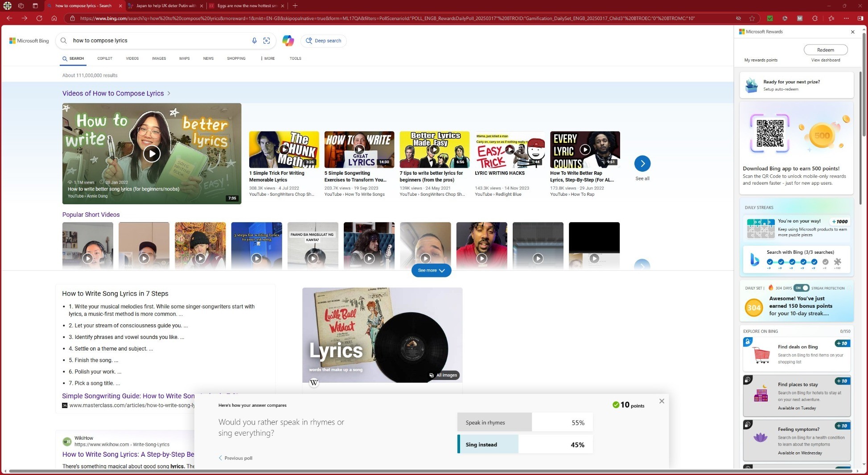Open the workspaces icon in title bar
868x475 pixels.
coord(21,6)
